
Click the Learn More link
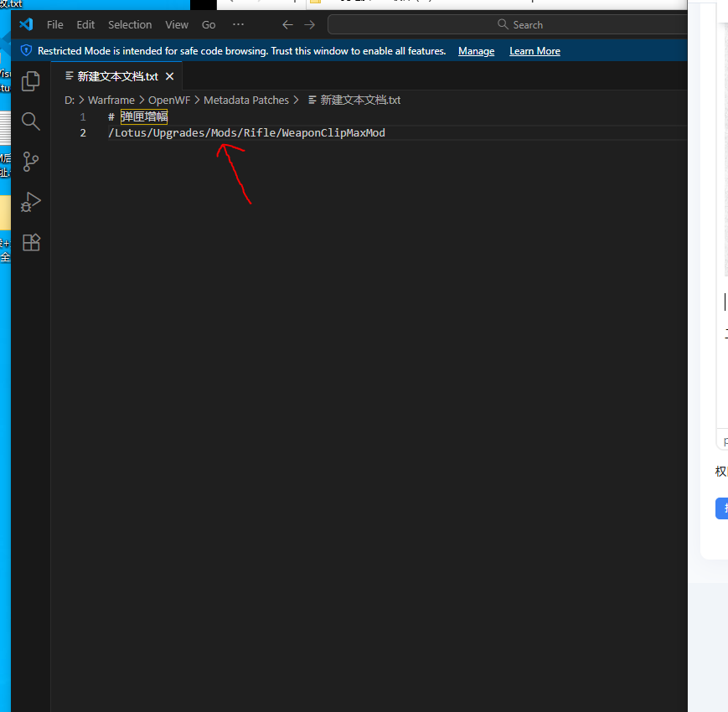(x=534, y=51)
